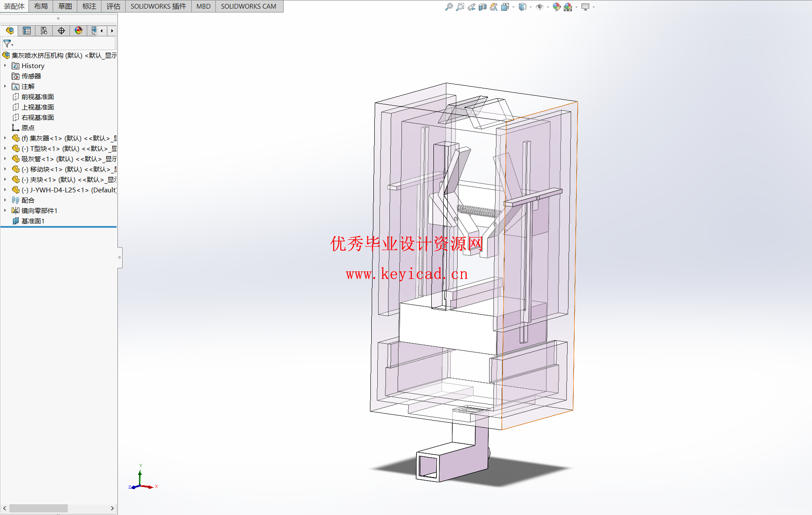Expand the 夹块<1> component
The width and height of the screenshot is (812, 515).
pos(5,179)
